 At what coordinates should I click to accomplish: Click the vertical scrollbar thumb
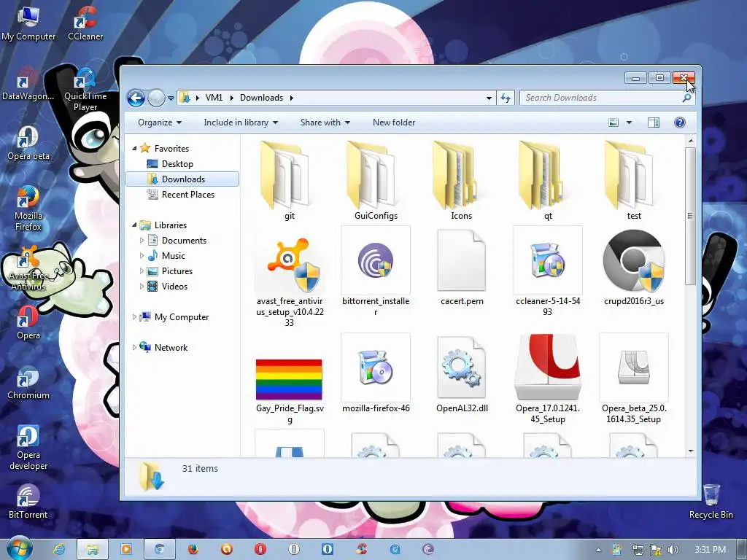point(690,216)
